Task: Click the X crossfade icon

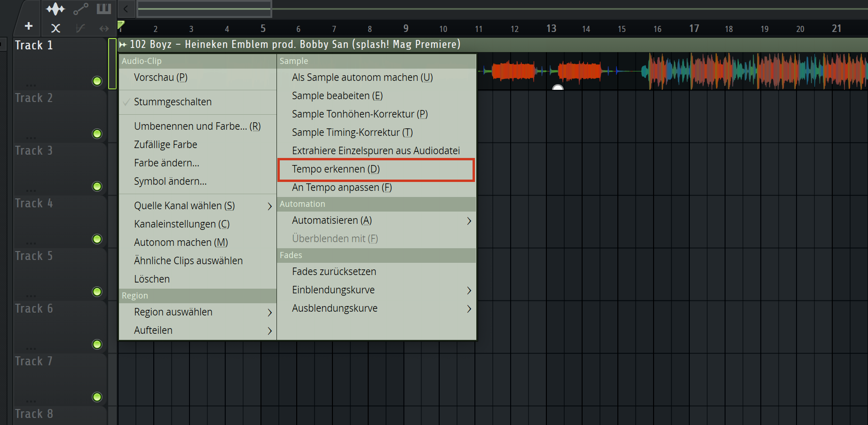Action: tap(55, 28)
